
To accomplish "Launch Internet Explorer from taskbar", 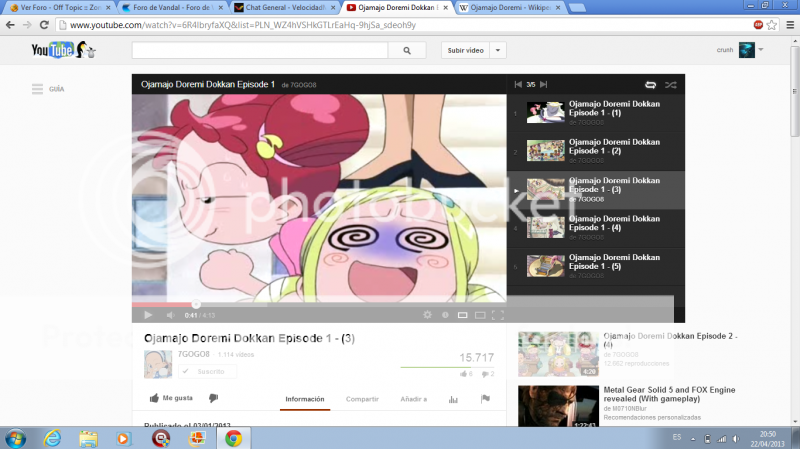I will point(52,438).
